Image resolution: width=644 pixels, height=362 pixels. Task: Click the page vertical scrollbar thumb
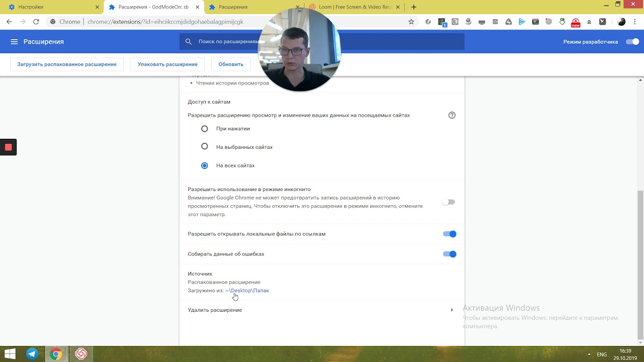[640, 265]
